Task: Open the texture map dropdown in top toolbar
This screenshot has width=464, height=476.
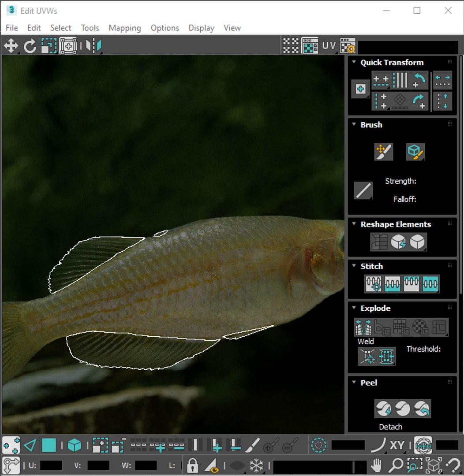Action: [x=408, y=47]
